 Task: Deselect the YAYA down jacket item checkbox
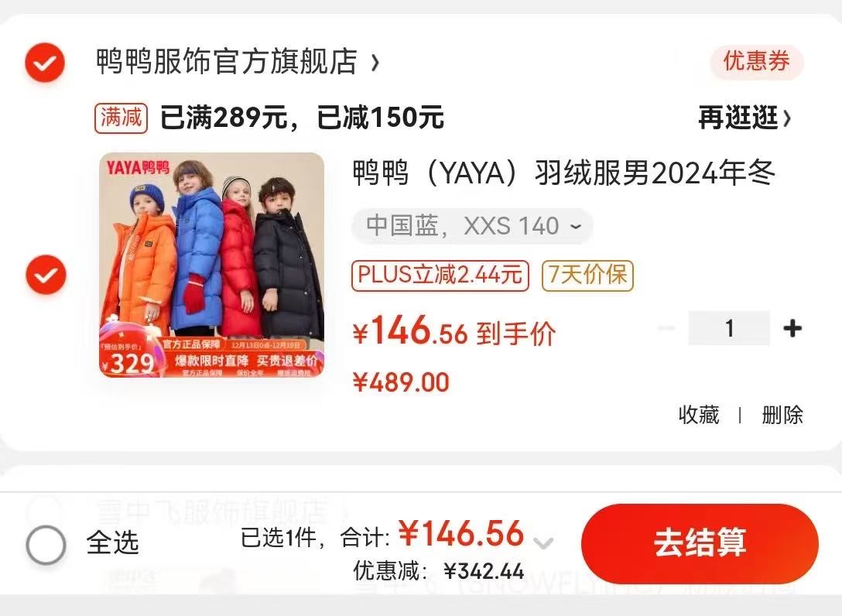click(x=46, y=275)
